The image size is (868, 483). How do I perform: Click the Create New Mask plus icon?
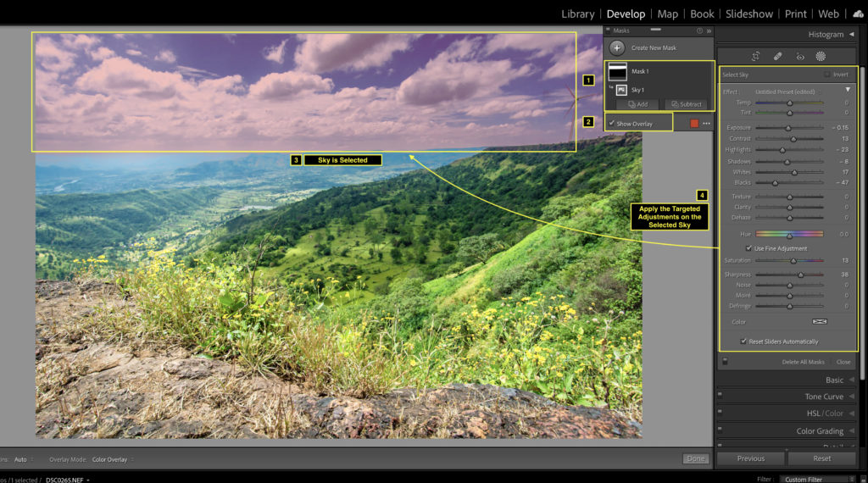[x=617, y=47]
